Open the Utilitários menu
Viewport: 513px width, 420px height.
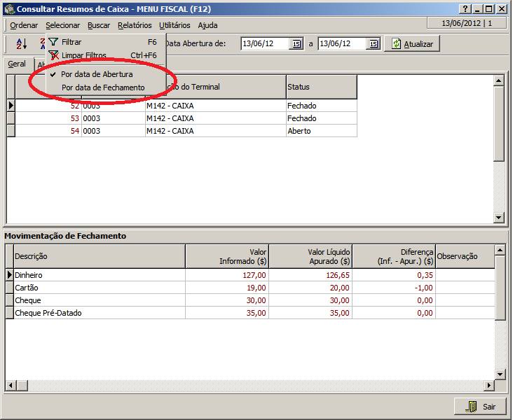(x=175, y=25)
